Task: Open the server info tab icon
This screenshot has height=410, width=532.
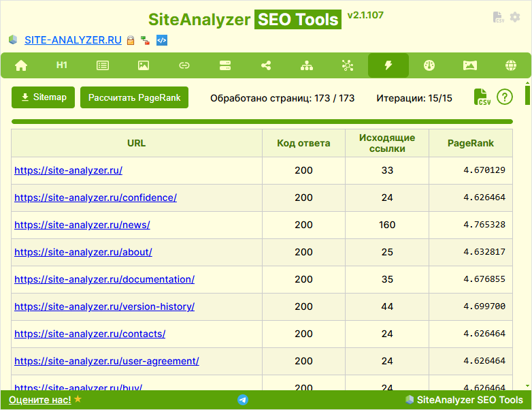Action: [x=225, y=65]
